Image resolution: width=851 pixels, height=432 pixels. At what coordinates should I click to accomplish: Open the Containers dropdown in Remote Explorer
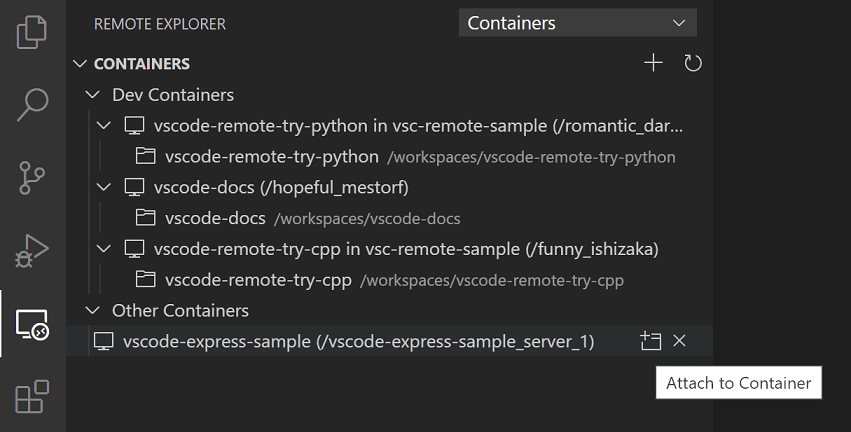(577, 23)
